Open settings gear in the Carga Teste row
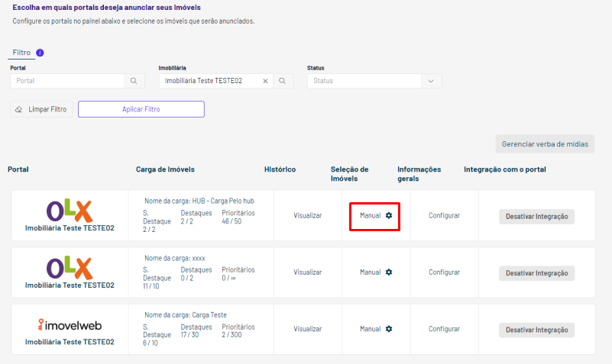Image resolution: width=612 pixels, height=364 pixels. click(389, 329)
